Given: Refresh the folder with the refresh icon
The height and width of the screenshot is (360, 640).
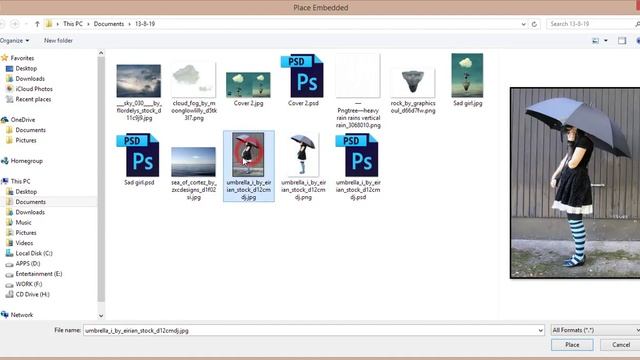Looking at the screenshot, I should (x=534, y=24).
